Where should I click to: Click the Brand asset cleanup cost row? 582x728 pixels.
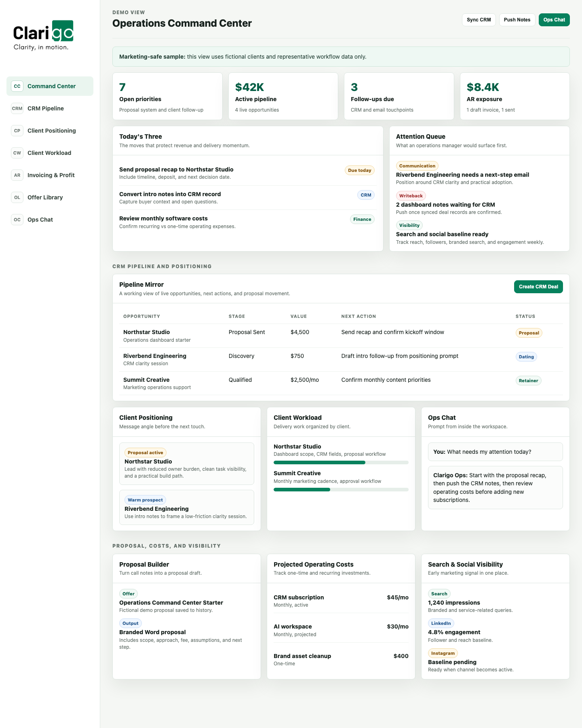[341, 659]
